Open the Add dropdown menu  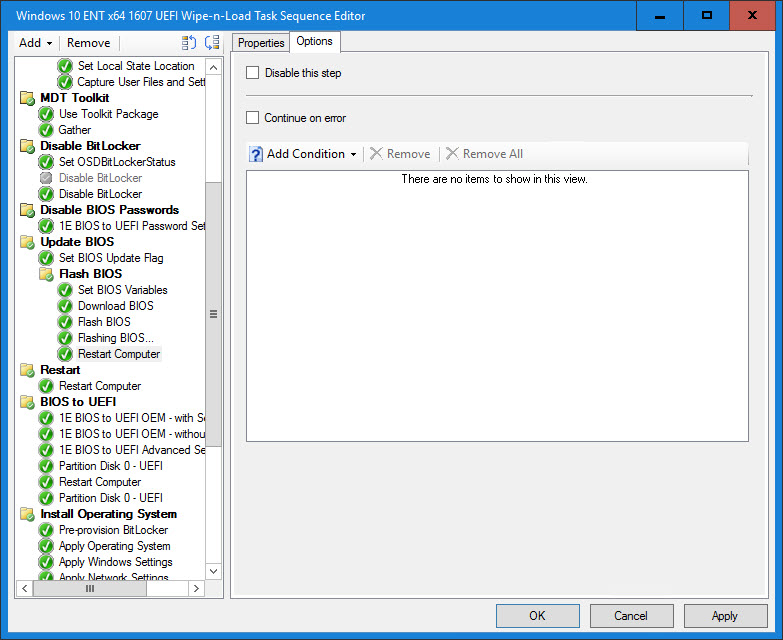(35, 43)
